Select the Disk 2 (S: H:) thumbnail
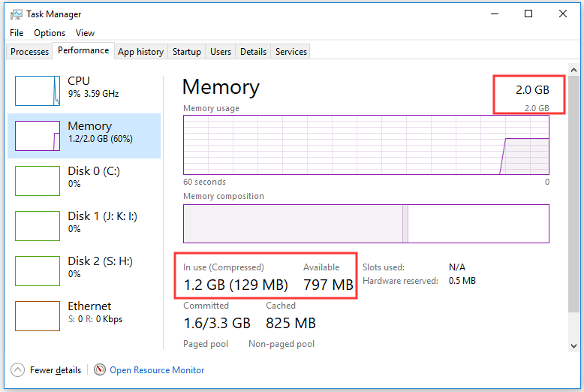 (38, 270)
